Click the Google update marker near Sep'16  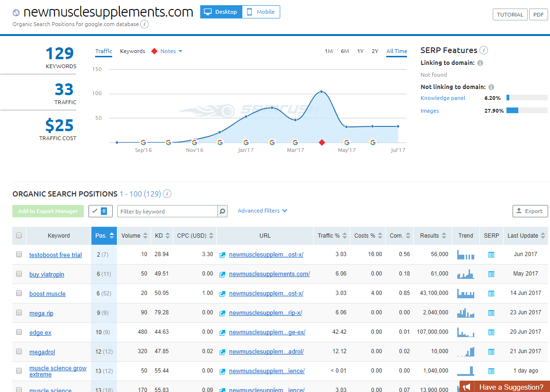[143, 143]
